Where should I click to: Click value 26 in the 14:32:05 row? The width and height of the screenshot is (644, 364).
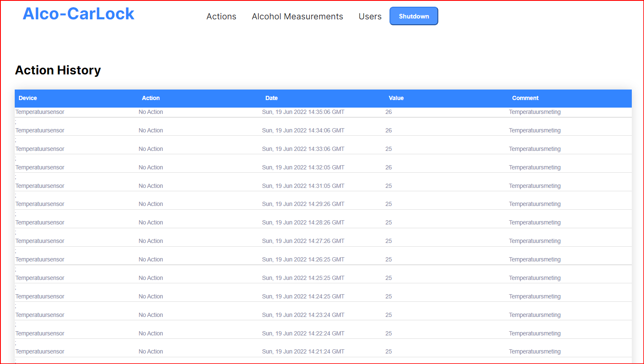point(389,167)
